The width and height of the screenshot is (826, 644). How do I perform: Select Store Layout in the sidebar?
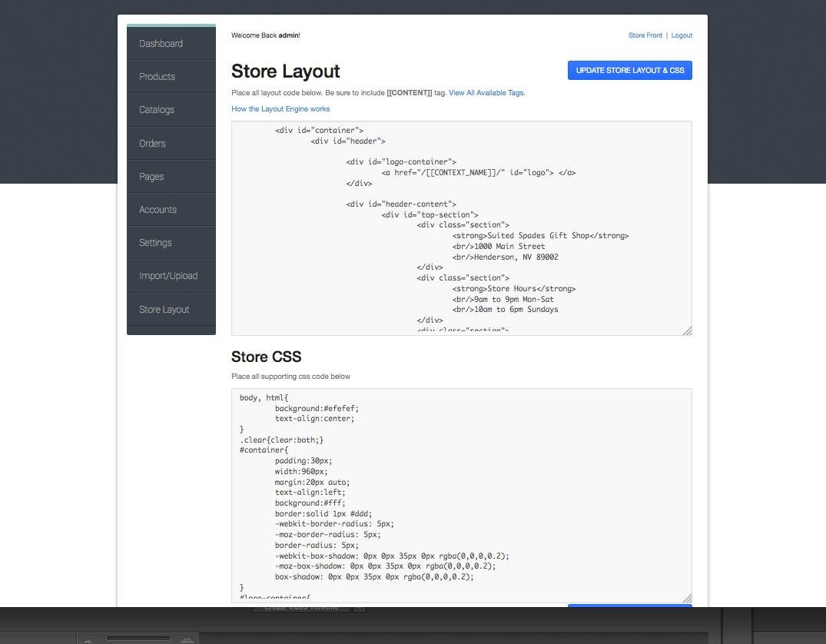(x=164, y=310)
